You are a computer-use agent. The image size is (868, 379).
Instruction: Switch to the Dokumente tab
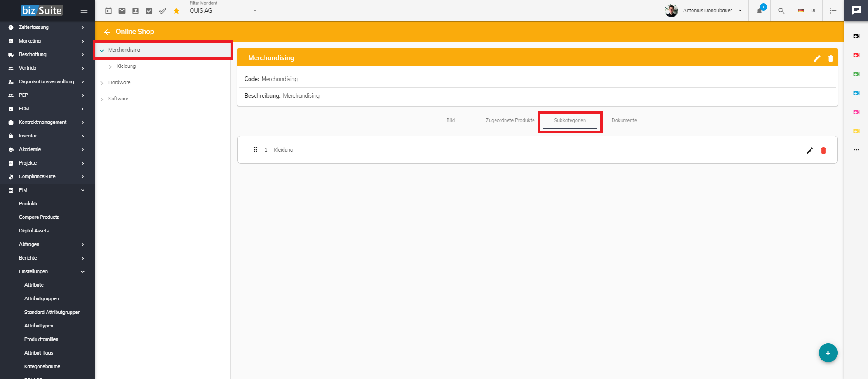[x=624, y=120]
